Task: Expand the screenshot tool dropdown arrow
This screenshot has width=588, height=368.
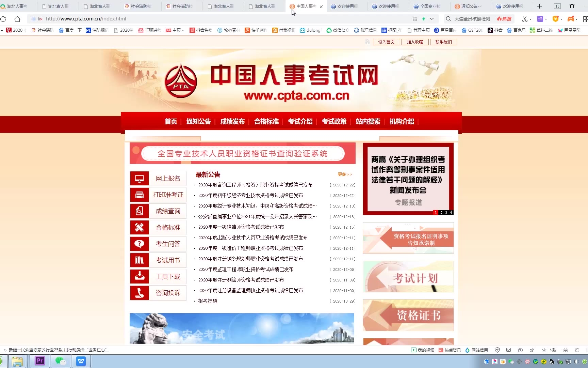Action: coord(530,19)
